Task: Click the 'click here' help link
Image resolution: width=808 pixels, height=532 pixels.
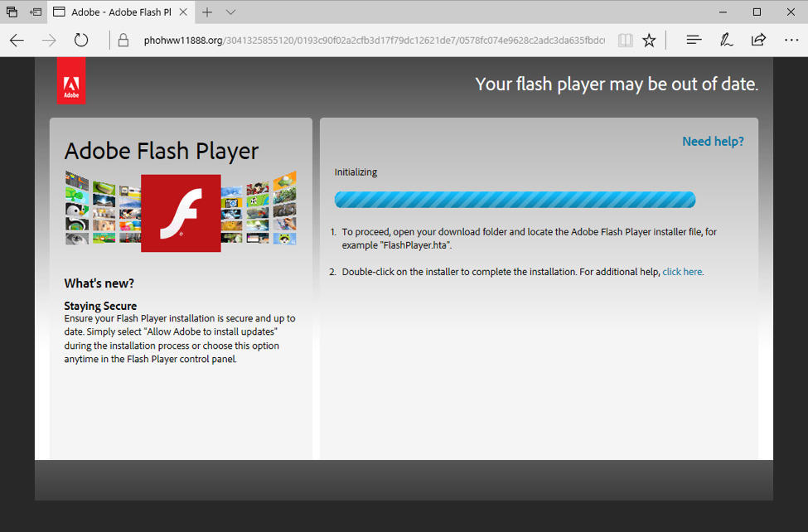Action: tap(683, 272)
